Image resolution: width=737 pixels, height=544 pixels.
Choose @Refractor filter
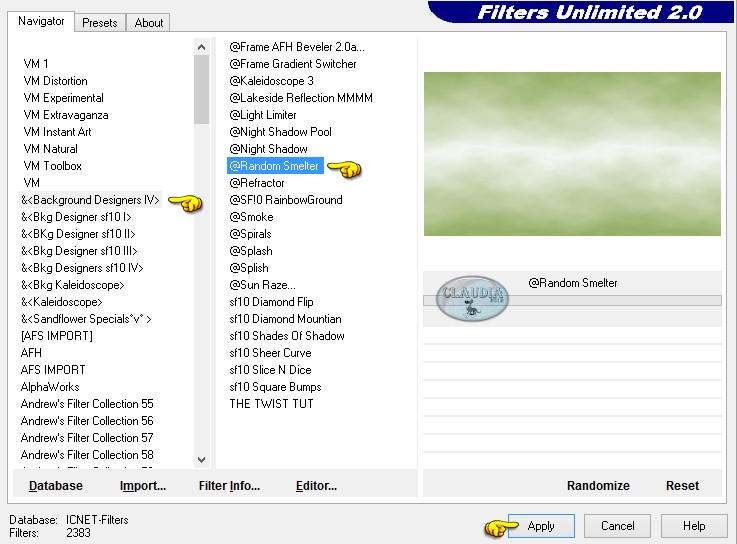click(x=257, y=182)
